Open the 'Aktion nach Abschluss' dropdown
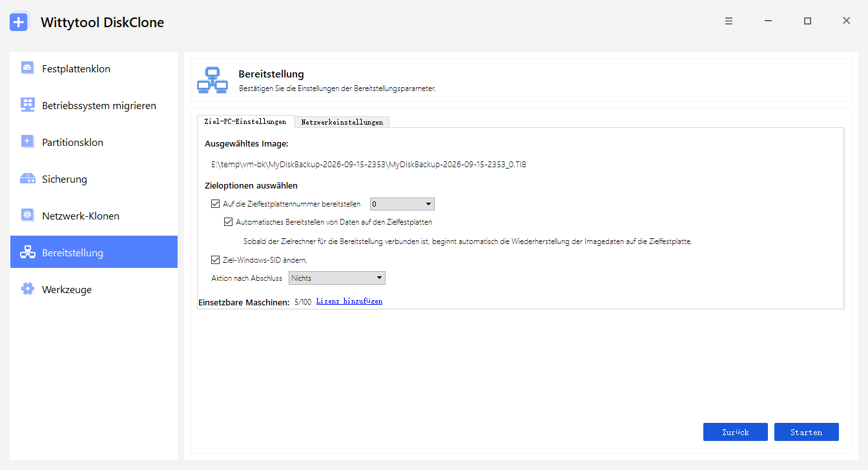 336,278
